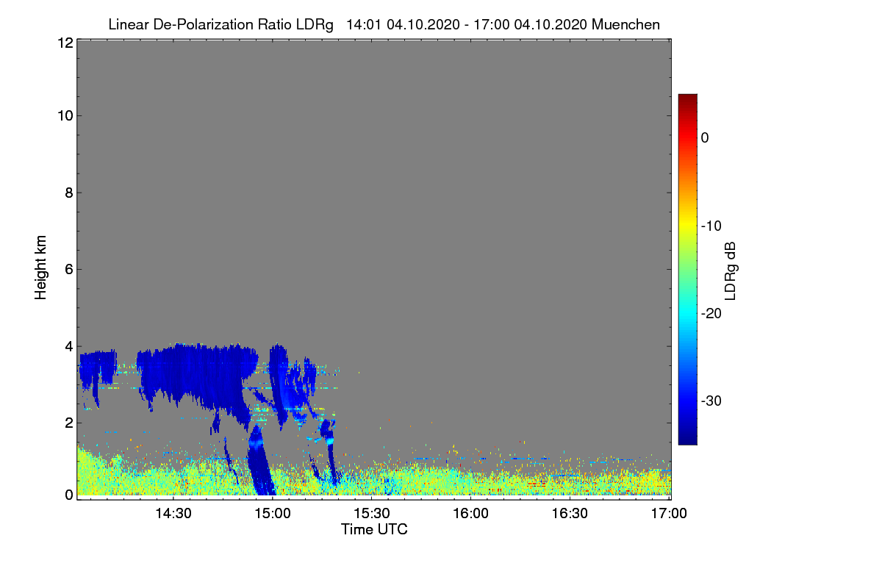
Task: Click the yellow band of the colorbar
Action: tap(687, 224)
